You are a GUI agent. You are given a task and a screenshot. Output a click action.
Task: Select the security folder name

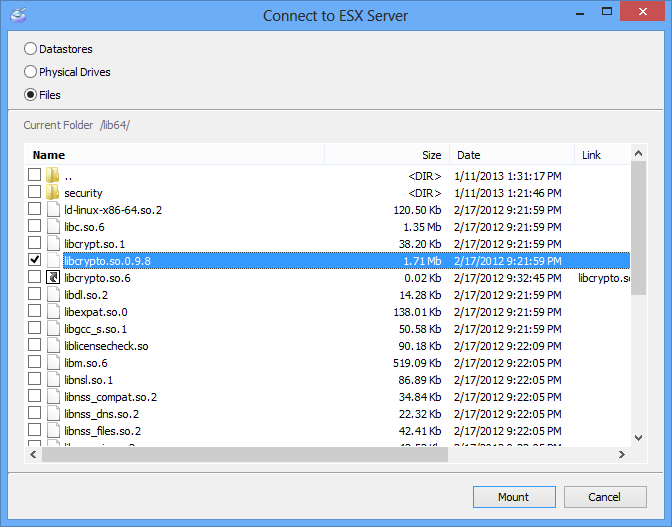pos(83,193)
